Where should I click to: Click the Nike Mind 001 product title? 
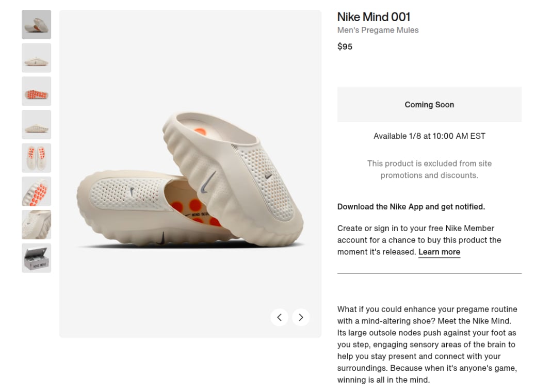374,17
